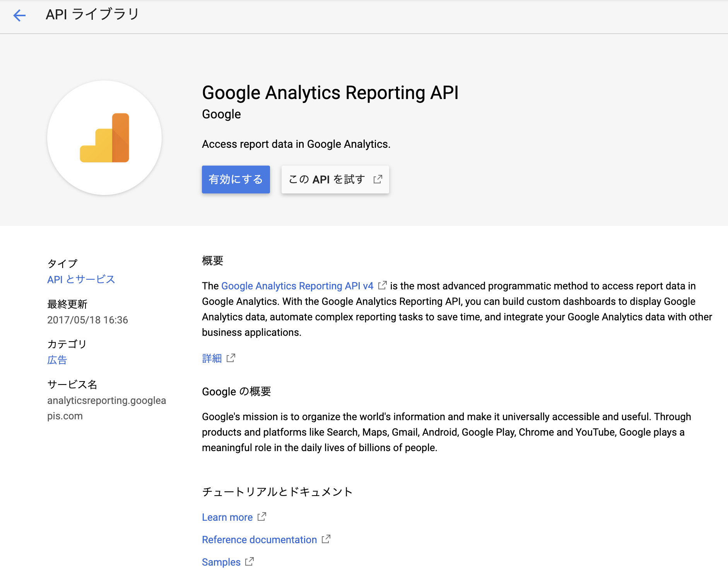The height and width of the screenshot is (578, 728).
Task: Click the 最終更新 label
Action: tap(67, 304)
